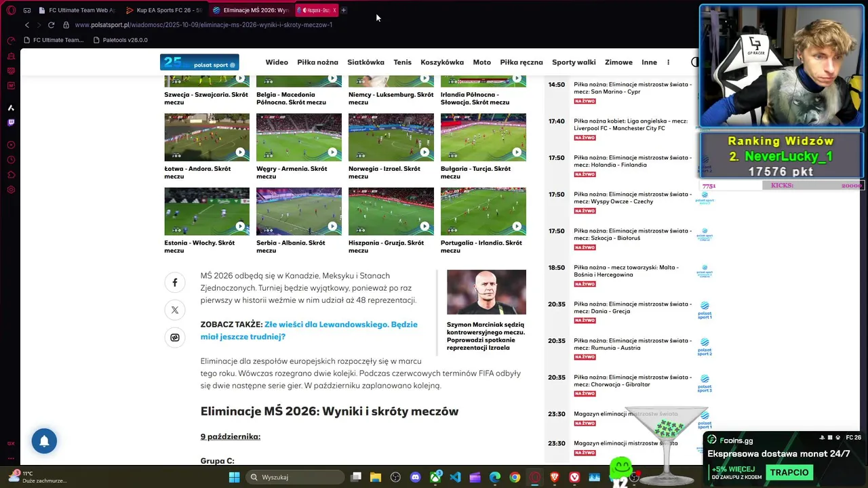Open the site's more options menu
This screenshot has width=868, height=488.
668,62
